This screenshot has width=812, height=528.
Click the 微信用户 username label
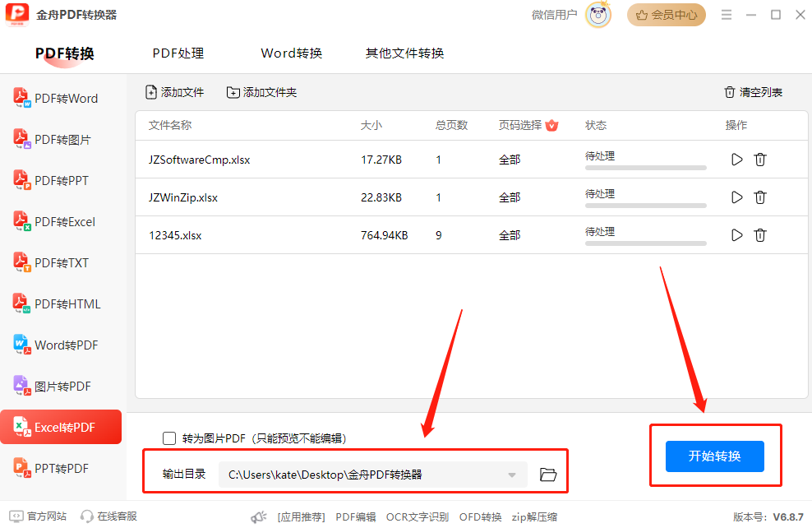tap(554, 15)
